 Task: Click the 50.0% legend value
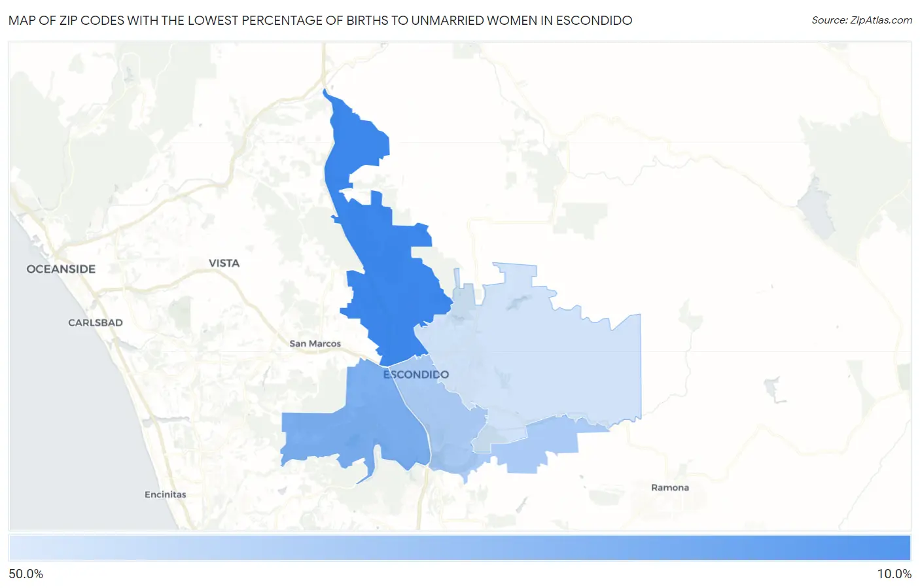[x=26, y=574]
